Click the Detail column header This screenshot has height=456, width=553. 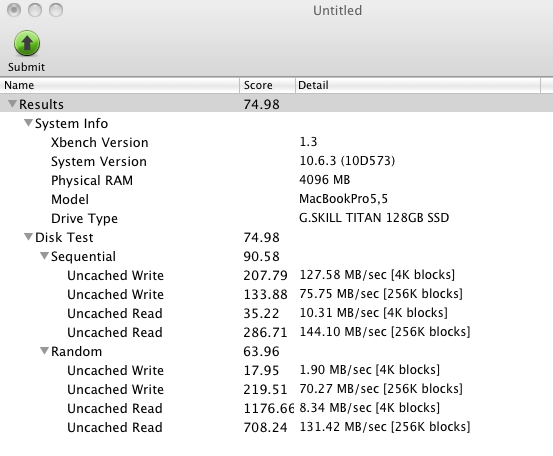418,85
